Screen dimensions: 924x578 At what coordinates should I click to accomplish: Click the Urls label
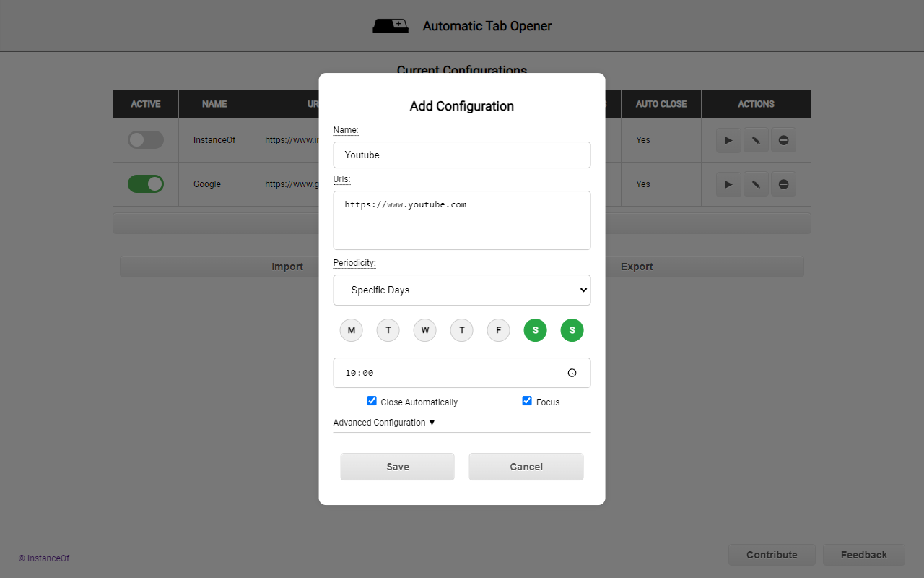341,179
